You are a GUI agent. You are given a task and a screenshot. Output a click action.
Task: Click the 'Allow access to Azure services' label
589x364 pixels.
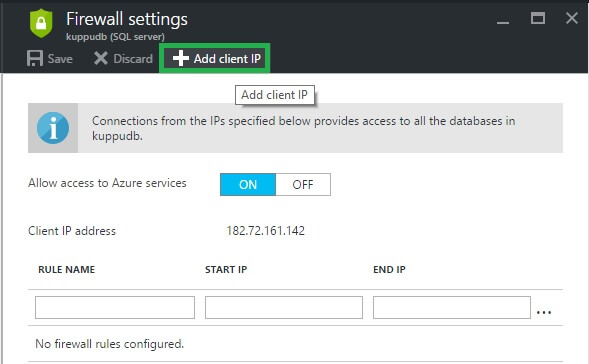(x=107, y=183)
